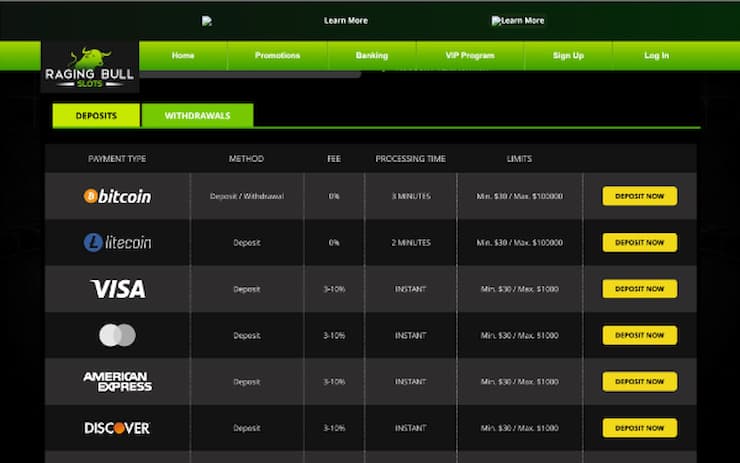Click the first Learn More link
This screenshot has width=740, height=463.
point(346,21)
